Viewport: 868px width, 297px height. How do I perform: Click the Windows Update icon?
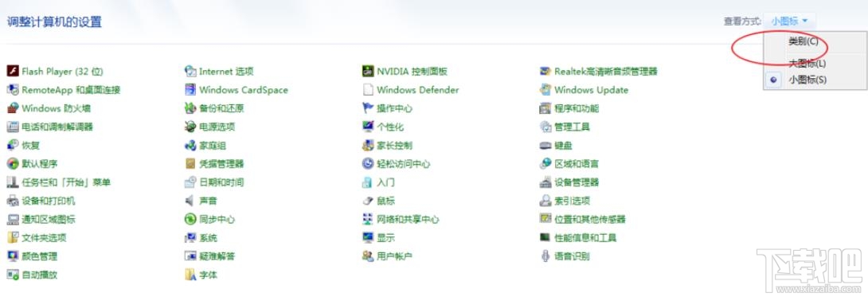pos(545,90)
